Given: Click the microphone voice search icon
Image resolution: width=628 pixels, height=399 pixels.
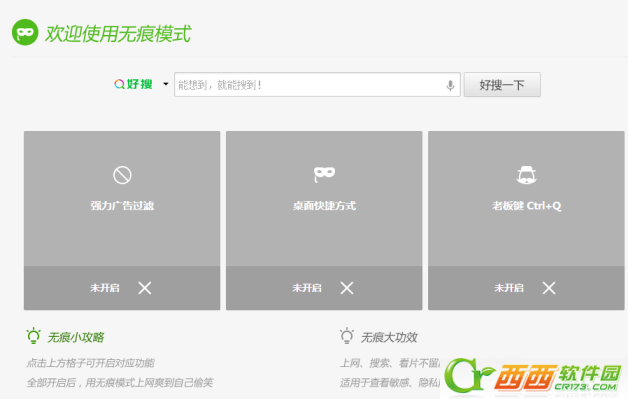Looking at the screenshot, I should click(x=451, y=85).
